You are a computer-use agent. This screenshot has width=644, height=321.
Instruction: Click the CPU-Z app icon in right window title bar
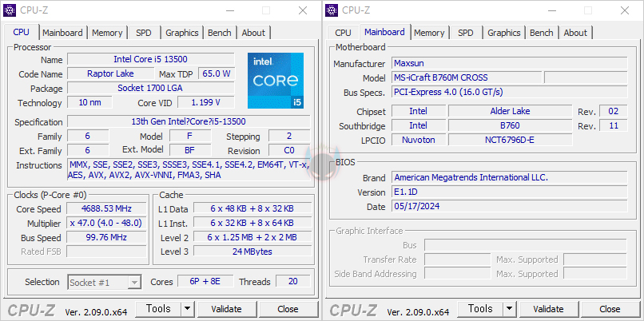[332, 10]
